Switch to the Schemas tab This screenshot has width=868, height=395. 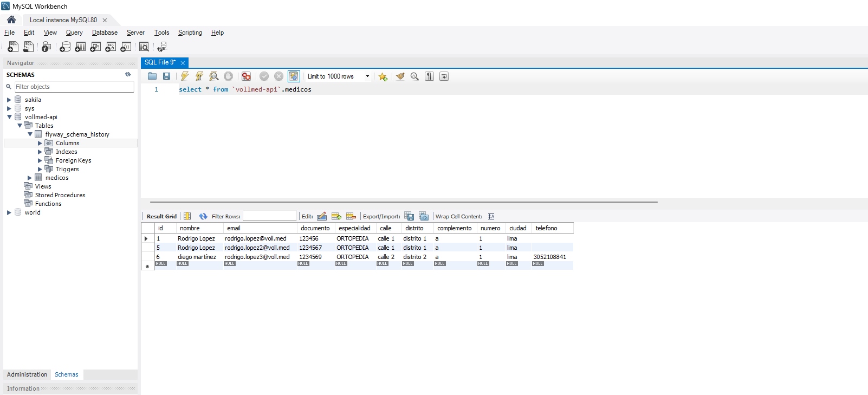point(67,374)
